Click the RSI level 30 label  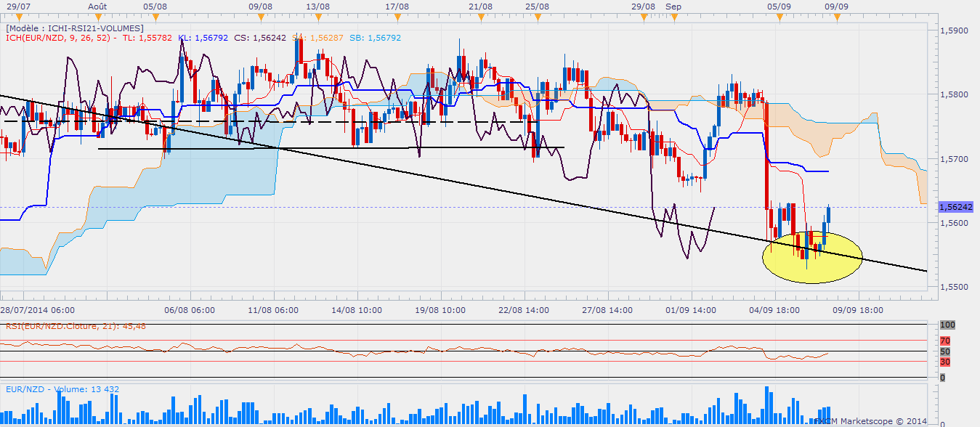944,362
